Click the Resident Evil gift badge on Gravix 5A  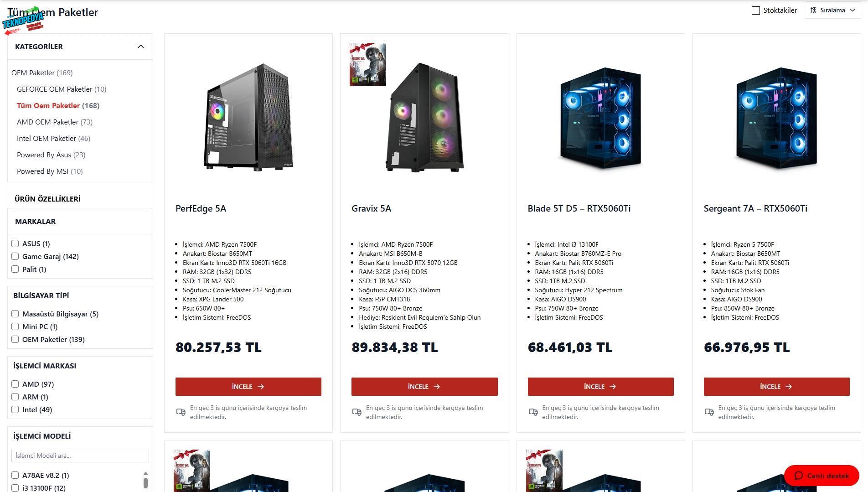(367, 64)
